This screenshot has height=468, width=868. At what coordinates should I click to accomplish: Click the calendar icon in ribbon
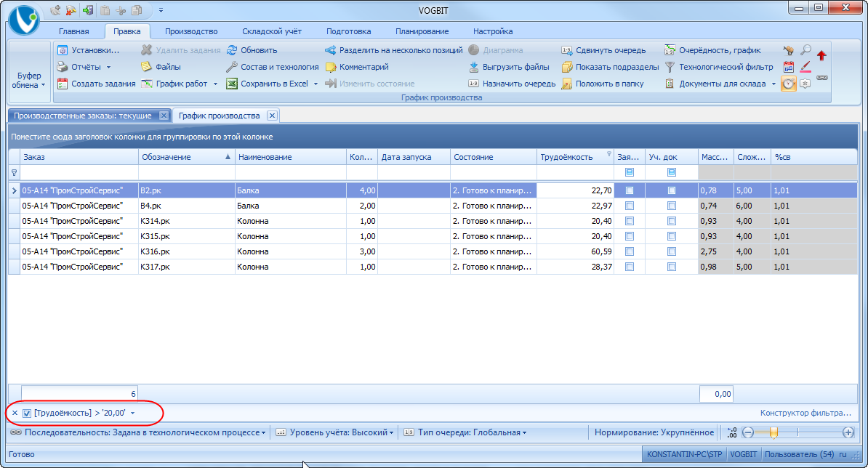(x=789, y=67)
